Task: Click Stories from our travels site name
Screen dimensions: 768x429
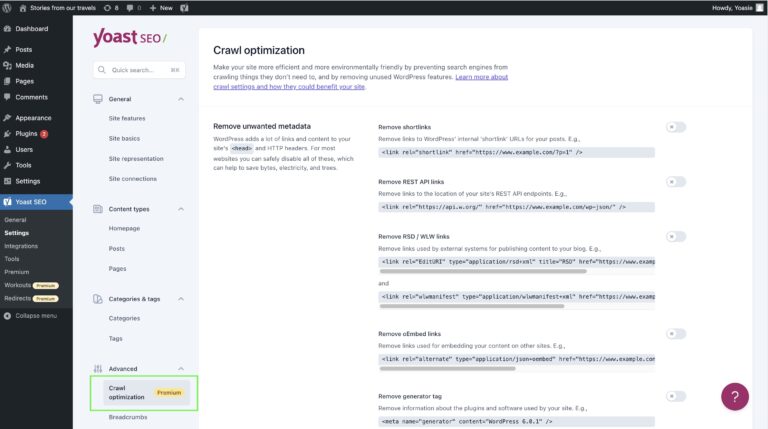Action: point(63,8)
